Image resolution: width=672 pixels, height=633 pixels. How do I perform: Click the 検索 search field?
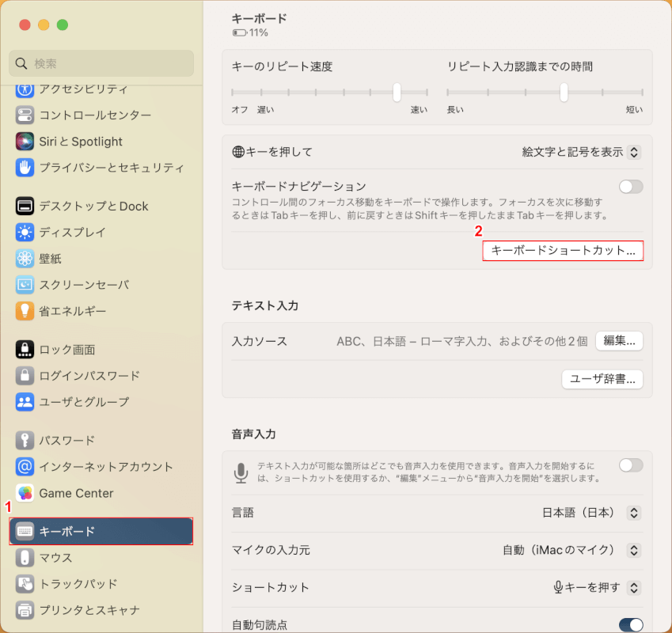[103, 63]
